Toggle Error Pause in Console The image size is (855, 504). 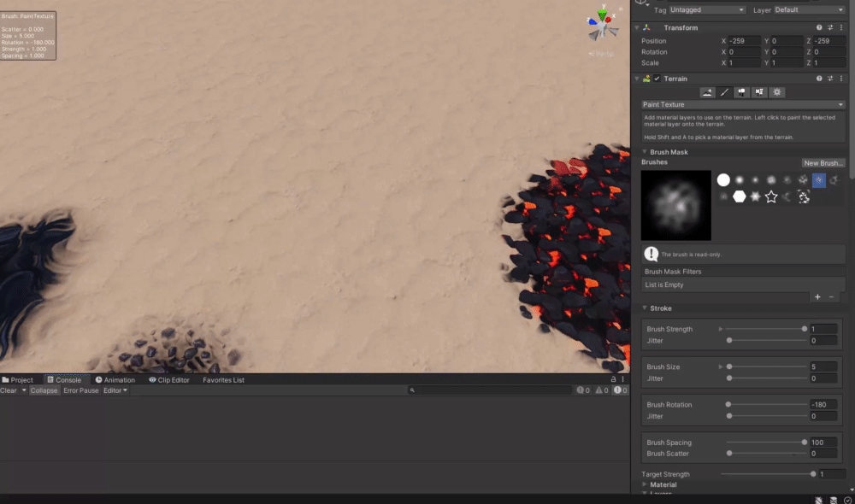tap(80, 390)
